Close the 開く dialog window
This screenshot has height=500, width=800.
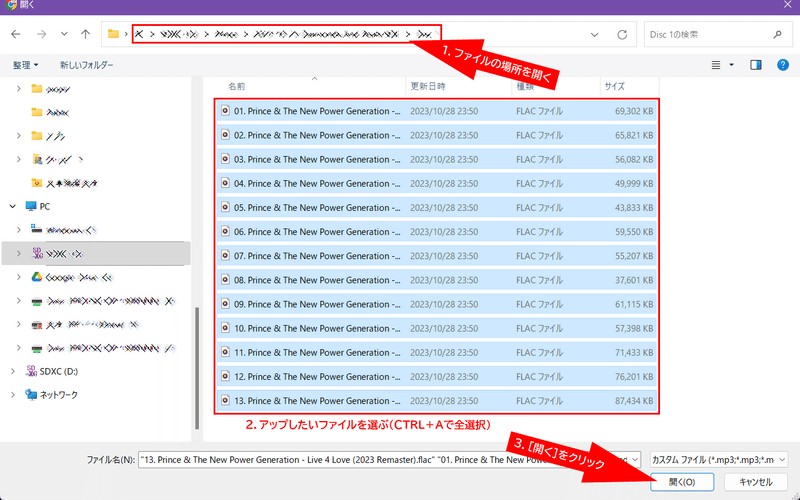click(x=788, y=5)
